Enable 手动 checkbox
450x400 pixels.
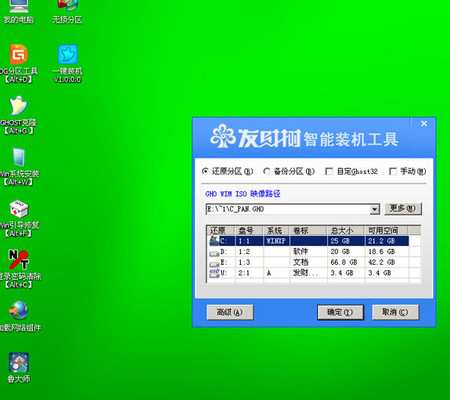(393, 171)
